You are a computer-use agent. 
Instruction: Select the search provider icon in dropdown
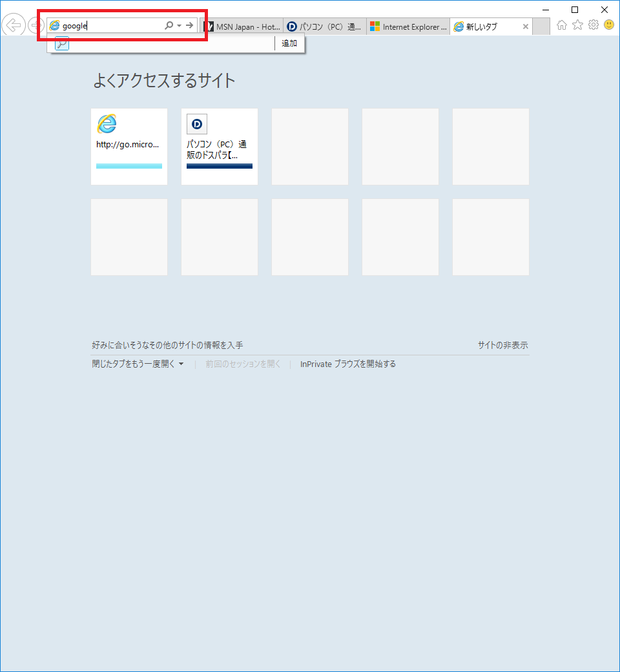62,43
